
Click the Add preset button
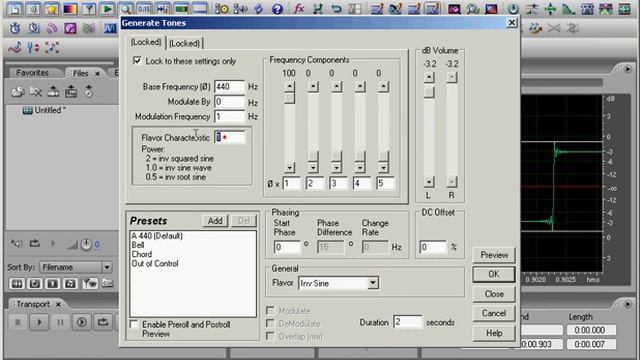pos(215,221)
